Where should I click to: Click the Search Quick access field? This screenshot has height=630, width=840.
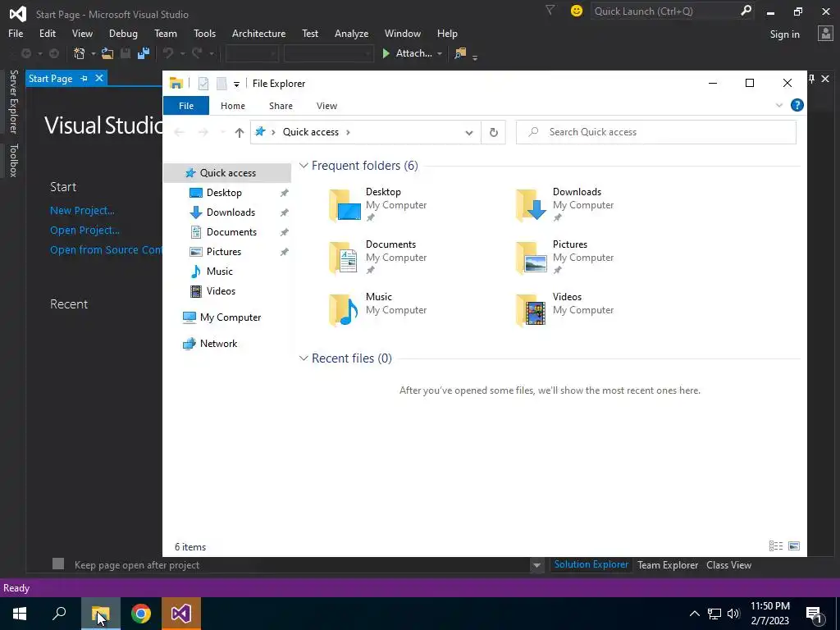point(655,132)
